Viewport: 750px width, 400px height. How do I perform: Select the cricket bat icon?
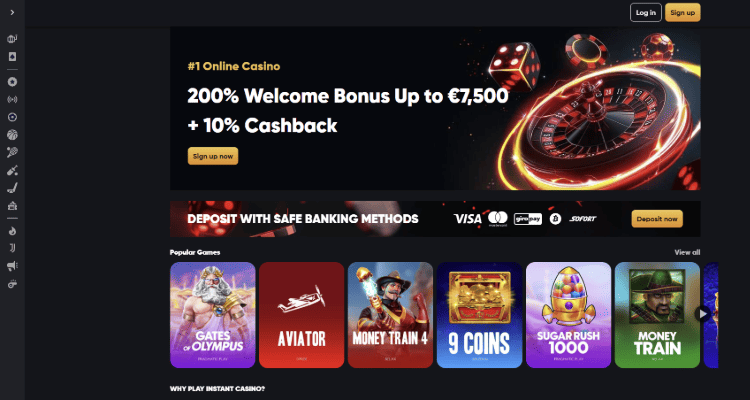(x=12, y=170)
